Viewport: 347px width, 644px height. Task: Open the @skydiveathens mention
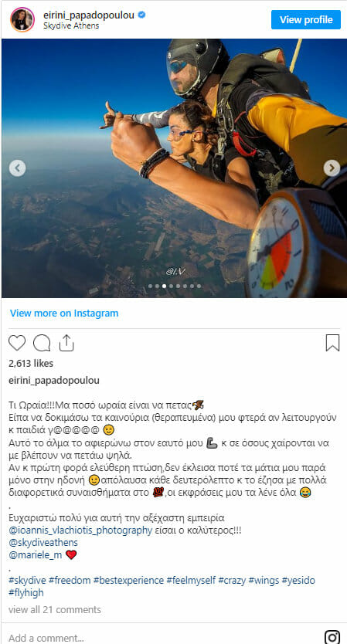click(43, 543)
